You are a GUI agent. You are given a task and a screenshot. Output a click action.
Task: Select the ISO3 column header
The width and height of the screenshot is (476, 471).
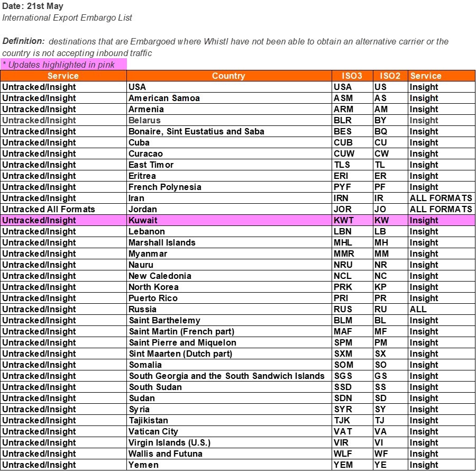352,76
